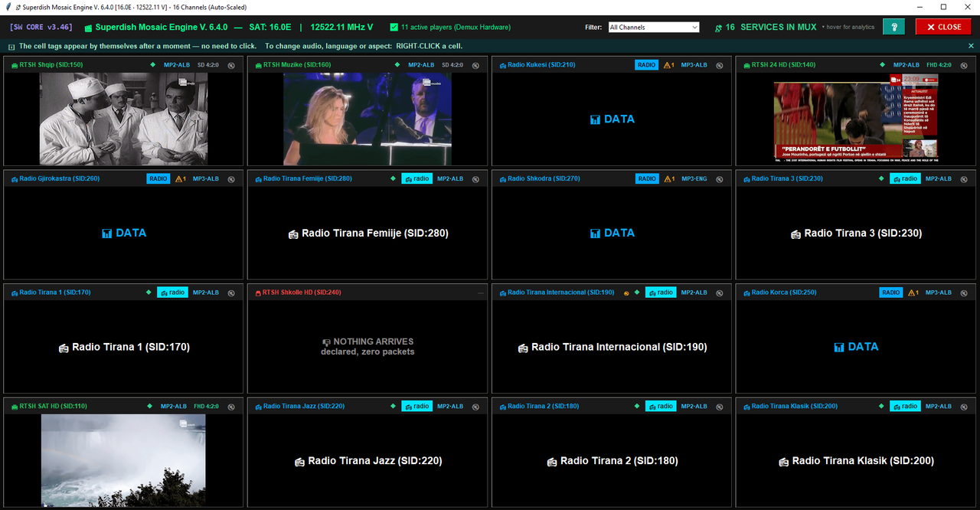Click the FHD 4:2:0 tag on RTSH SAT HD

(207, 407)
